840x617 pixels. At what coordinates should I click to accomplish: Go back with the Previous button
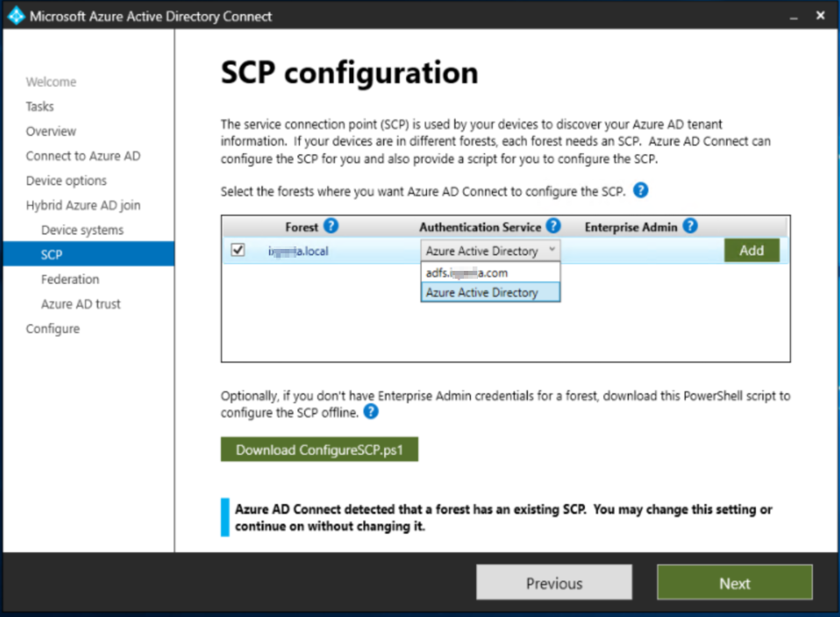click(554, 583)
